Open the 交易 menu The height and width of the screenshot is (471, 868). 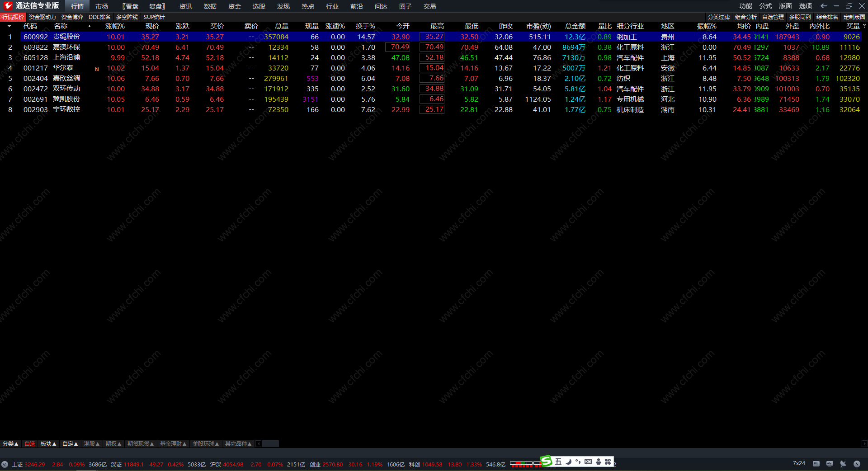430,6
